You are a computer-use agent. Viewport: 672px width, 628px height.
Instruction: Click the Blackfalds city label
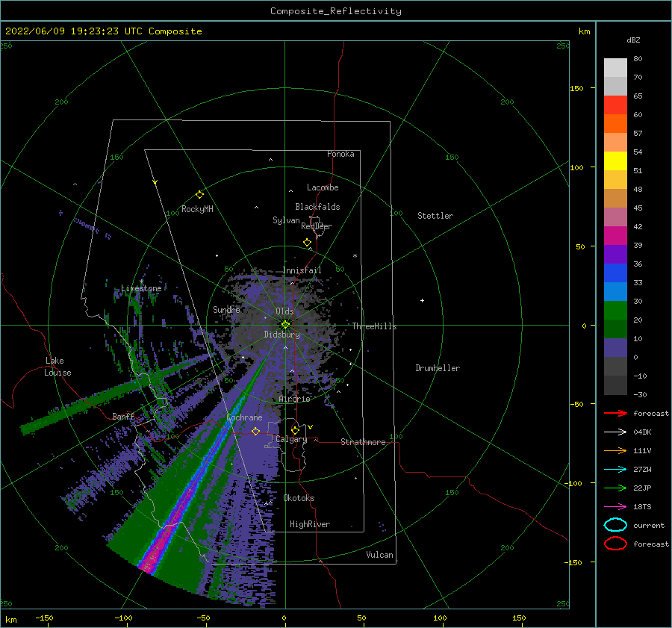click(x=317, y=207)
